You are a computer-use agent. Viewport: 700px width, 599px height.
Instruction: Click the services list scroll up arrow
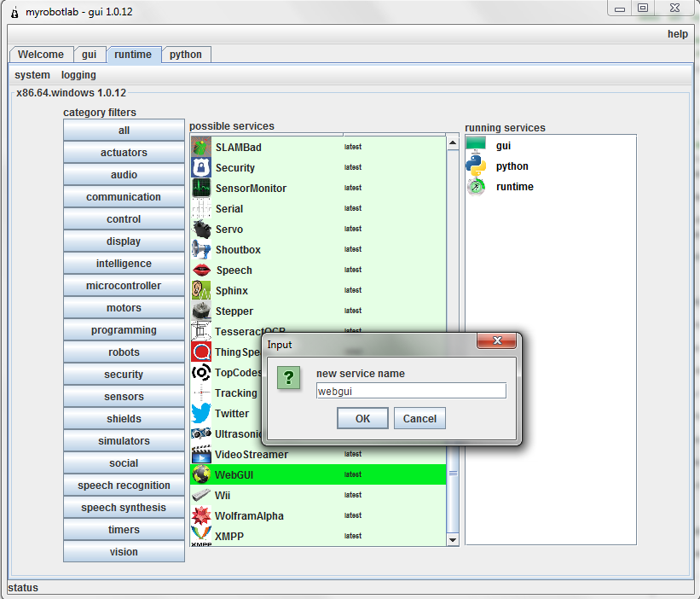pos(453,143)
